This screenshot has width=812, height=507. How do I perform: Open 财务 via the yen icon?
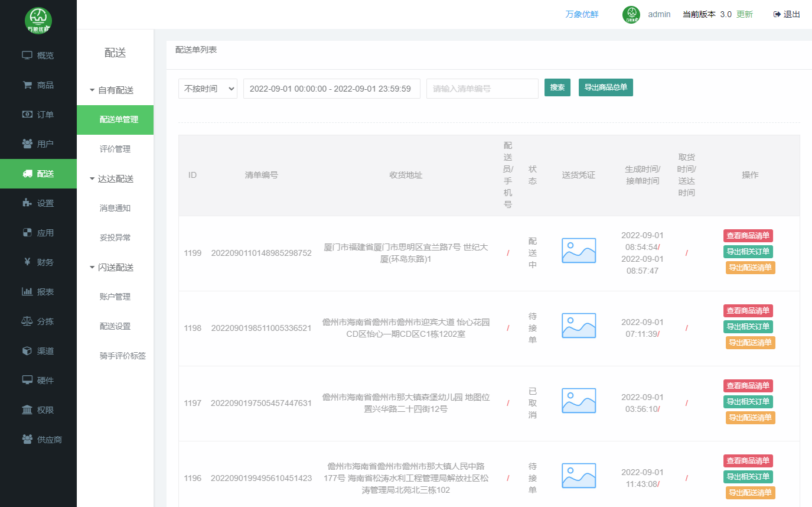pos(27,262)
